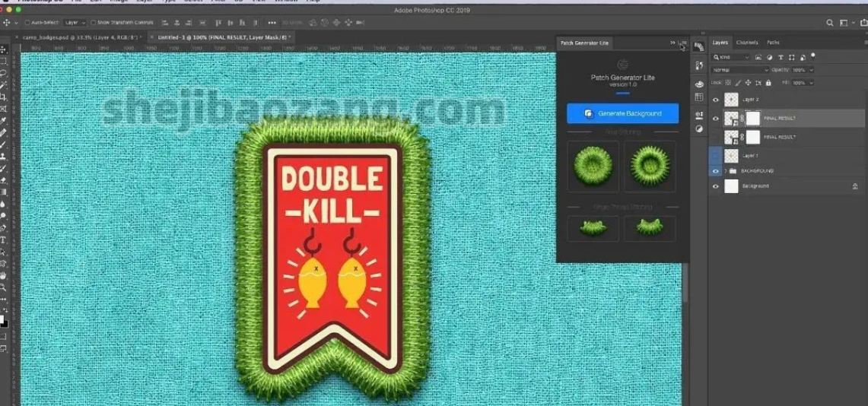Filter layers by pixel layers icon
Viewport: 868px width, 406px height.
tap(758, 57)
